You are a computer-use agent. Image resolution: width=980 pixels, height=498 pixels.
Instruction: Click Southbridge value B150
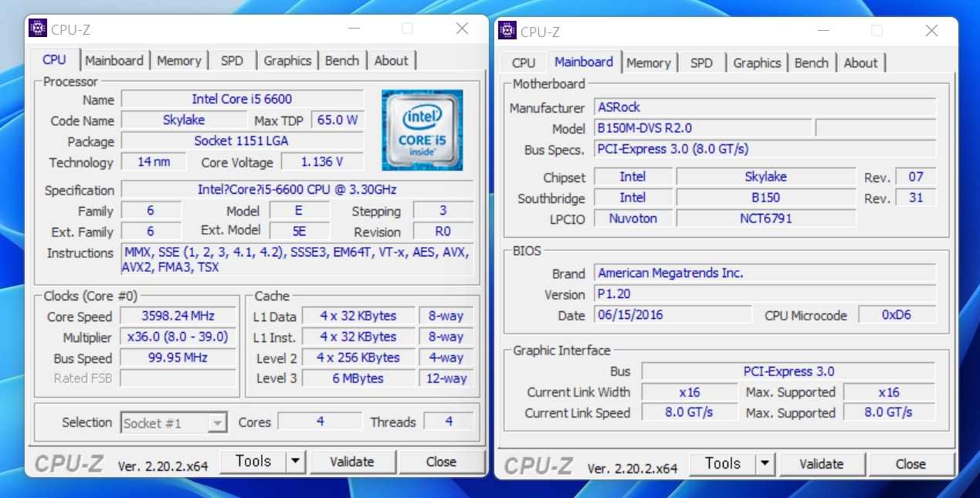[766, 197]
